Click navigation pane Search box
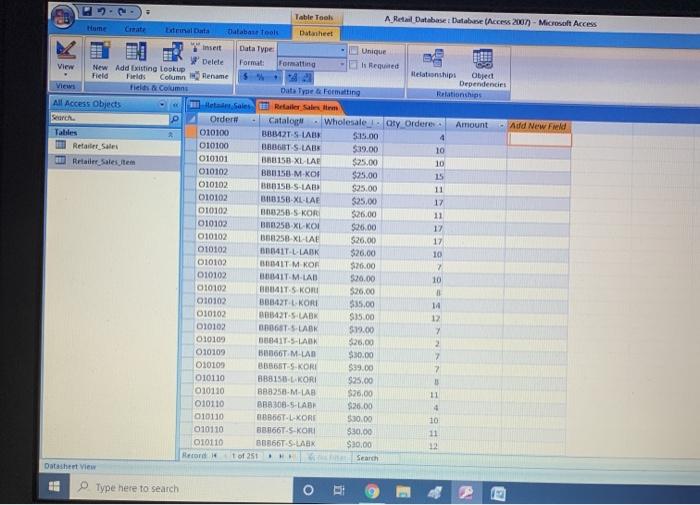The width and height of the screenshot is (700, 505). click(109, 118)
